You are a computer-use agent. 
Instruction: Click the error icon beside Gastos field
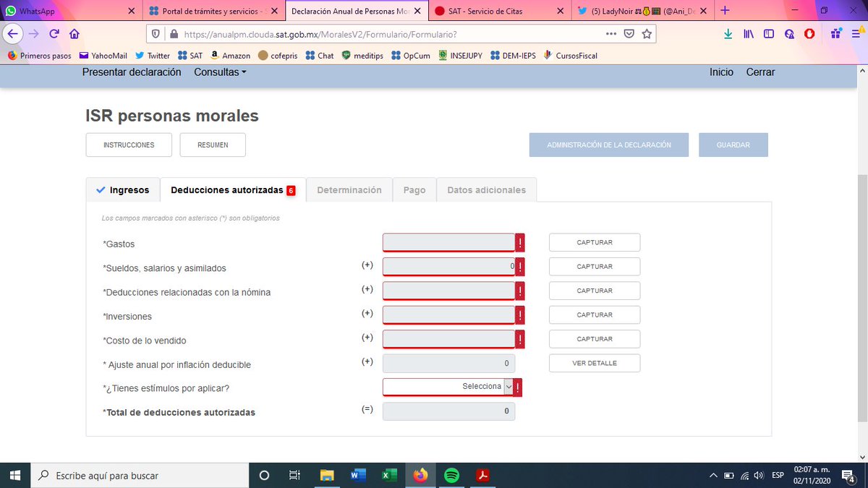(520, 242)
